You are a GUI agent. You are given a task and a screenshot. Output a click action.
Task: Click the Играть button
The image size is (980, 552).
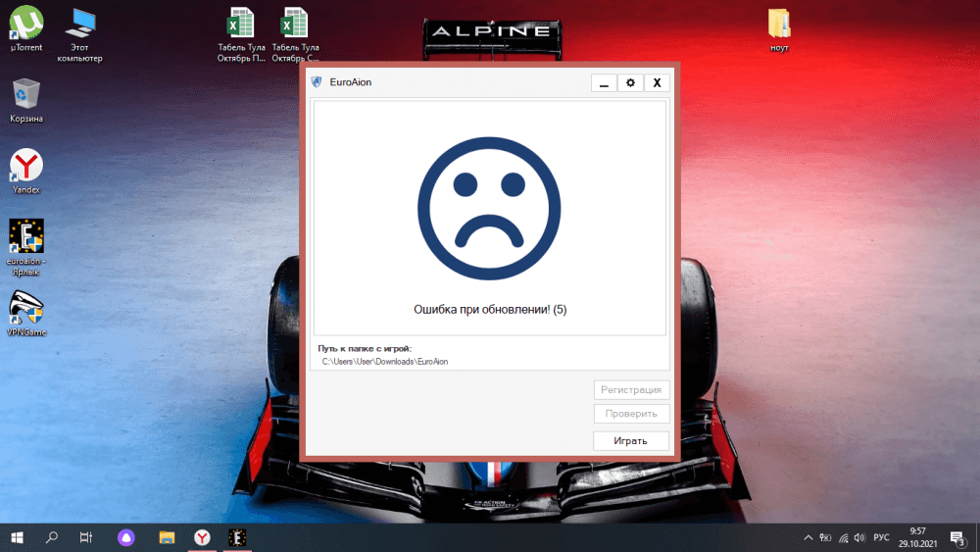631,440
